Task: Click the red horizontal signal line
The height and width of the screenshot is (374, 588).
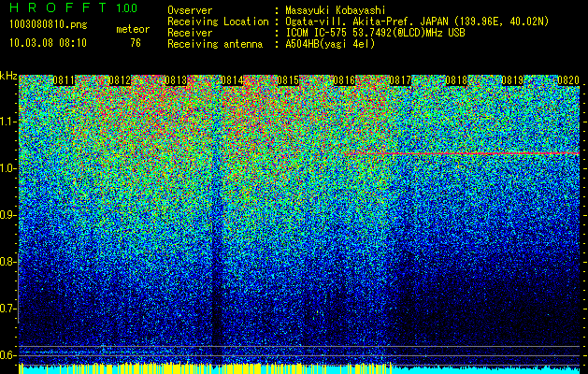Action: tap(463, 153)
